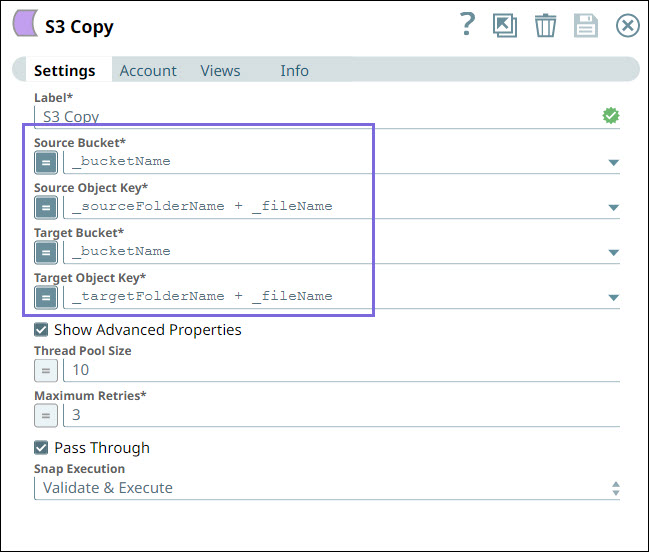649x552 pixels.
Task: Click the save disk icon
Action: [x=586, y=26]
